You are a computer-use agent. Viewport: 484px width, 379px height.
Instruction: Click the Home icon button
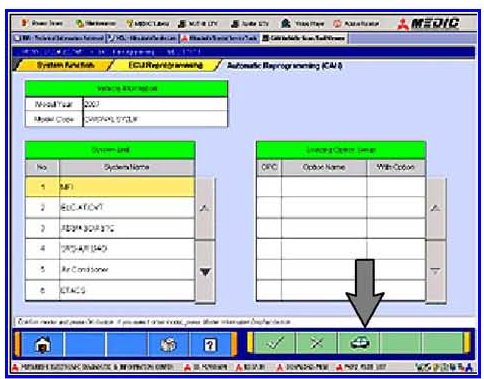42,344
